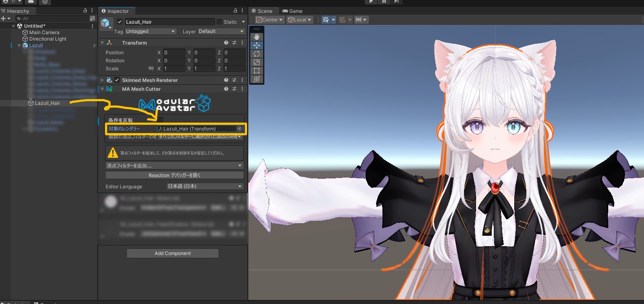Select the Rotate tool
644x304 pixels.
pyautogui.click(x=257, y=54)
